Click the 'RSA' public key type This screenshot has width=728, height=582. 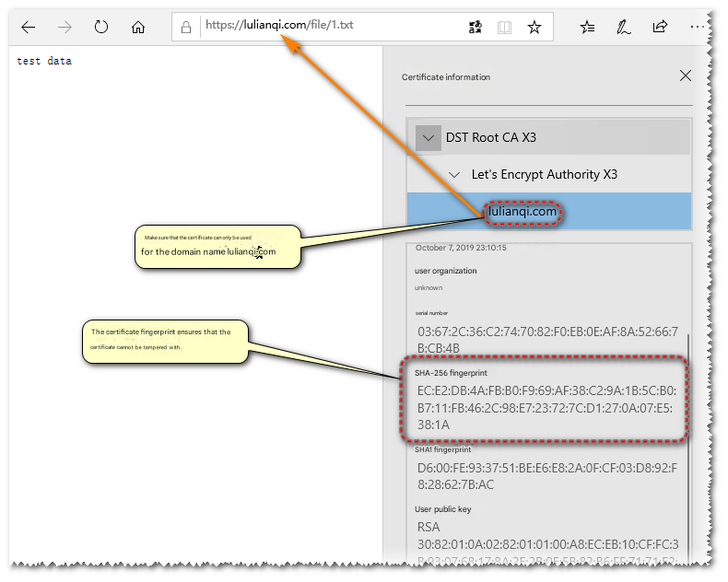click(x=429, y=528)
